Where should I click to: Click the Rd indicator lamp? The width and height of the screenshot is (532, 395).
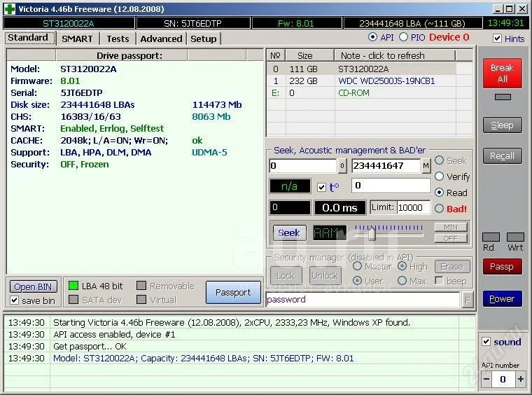pos(491,237)
